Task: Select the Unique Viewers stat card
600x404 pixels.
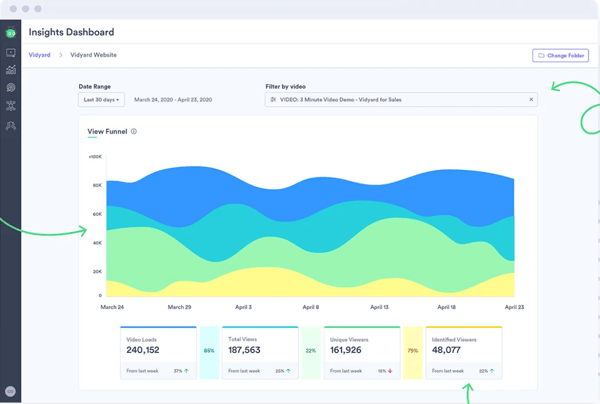Action: 362,353
